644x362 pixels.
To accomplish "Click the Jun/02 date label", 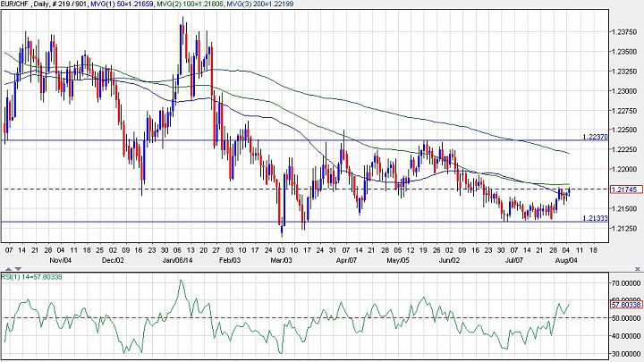I will 449,260.
